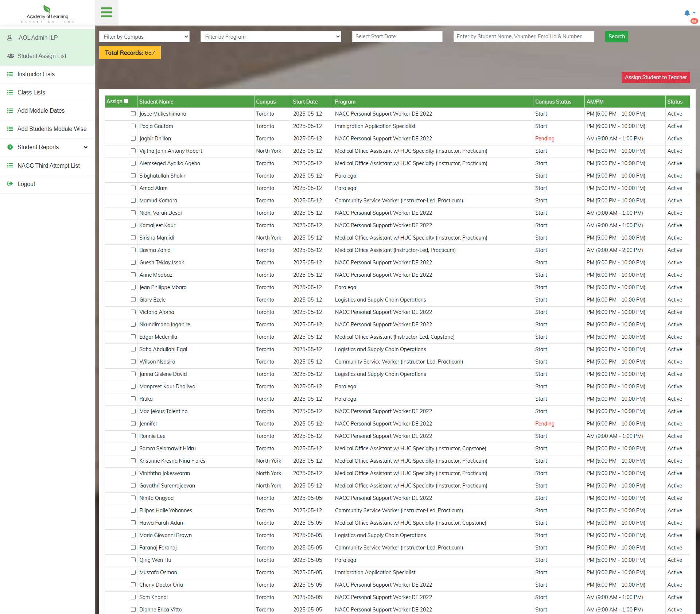Open the Filter by Campus dropdown
The width and height of the screenshot is (700, 614).
tap(144, 37)
